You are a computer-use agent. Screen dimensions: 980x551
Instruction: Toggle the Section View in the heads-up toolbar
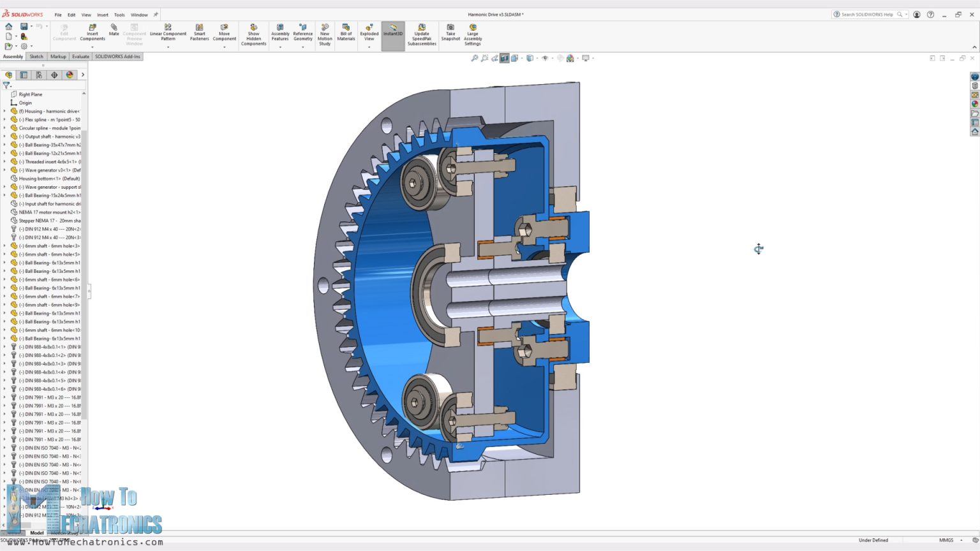(504, 58)
